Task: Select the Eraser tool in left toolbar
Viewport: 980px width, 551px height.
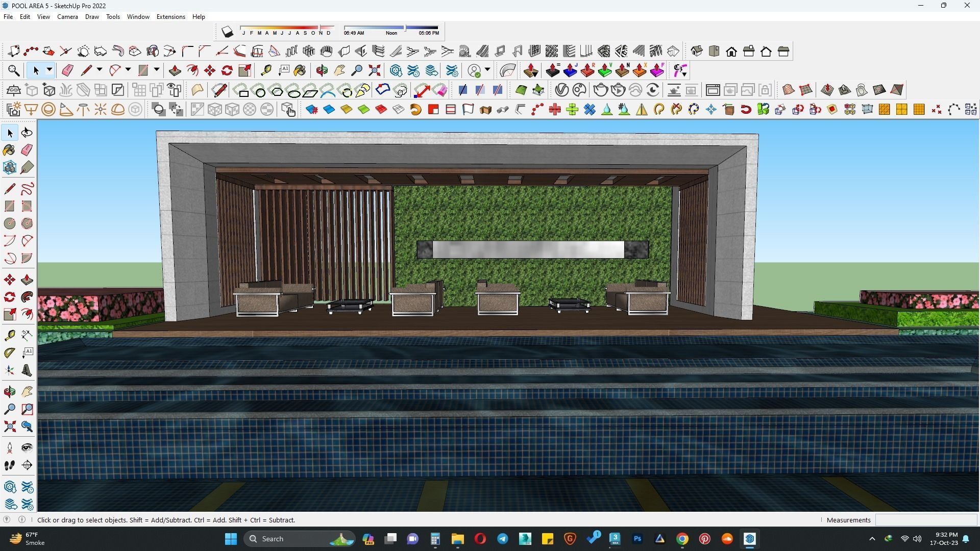Action: click(x=27, y=149)
